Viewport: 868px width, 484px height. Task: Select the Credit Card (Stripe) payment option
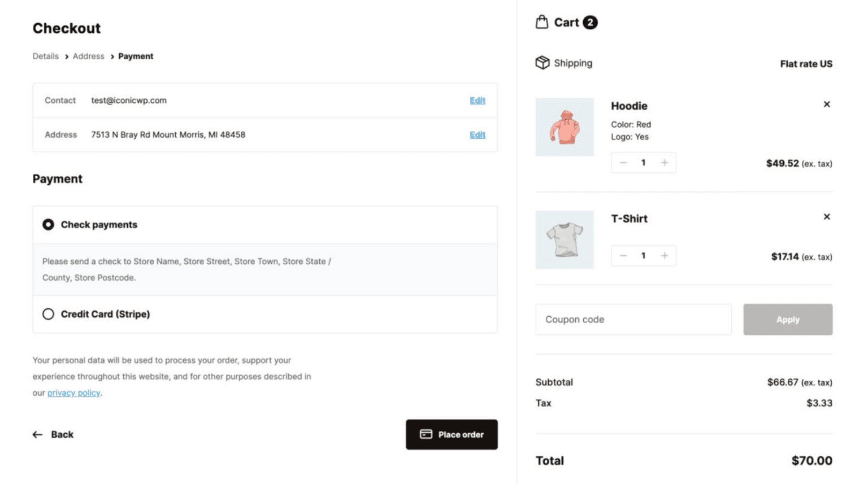pos(48,313)
